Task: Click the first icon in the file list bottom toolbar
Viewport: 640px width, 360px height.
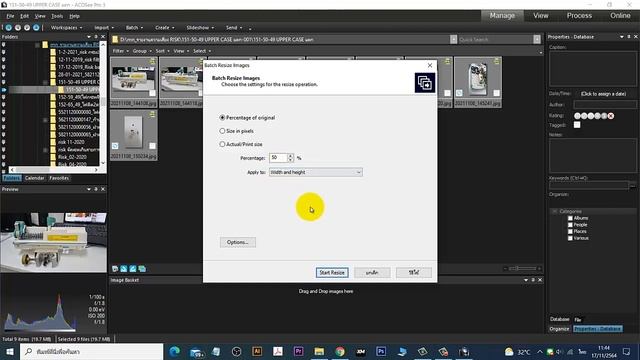Action: tap(115, 269)
